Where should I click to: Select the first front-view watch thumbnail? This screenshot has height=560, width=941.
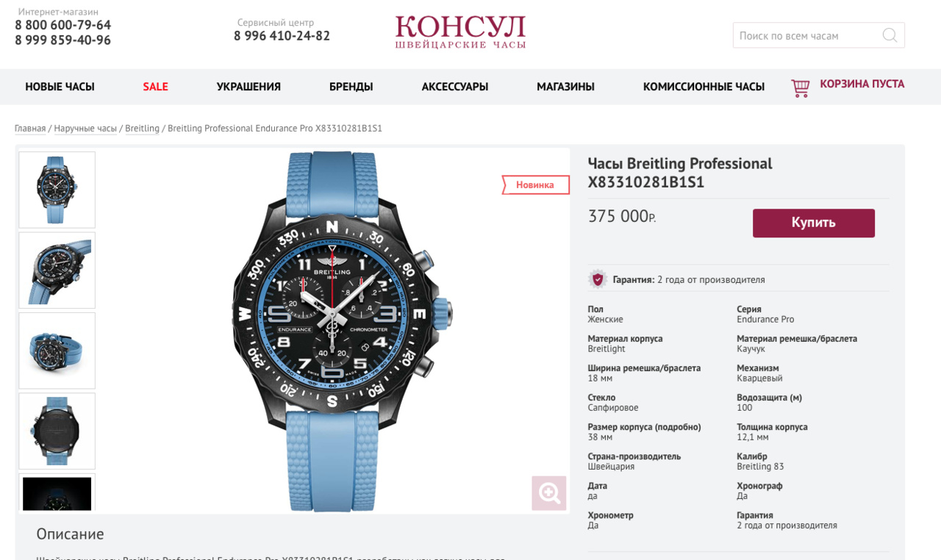(x=57, y=190)
